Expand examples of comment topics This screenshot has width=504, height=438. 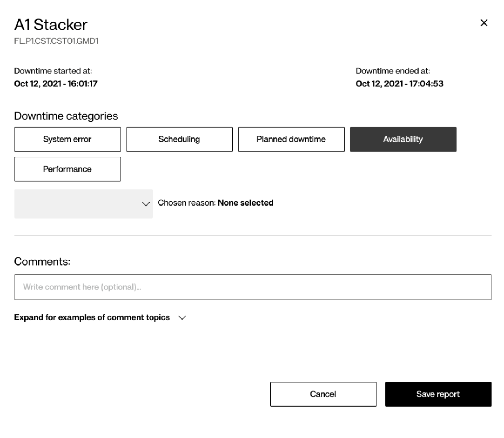coord(92,317)
